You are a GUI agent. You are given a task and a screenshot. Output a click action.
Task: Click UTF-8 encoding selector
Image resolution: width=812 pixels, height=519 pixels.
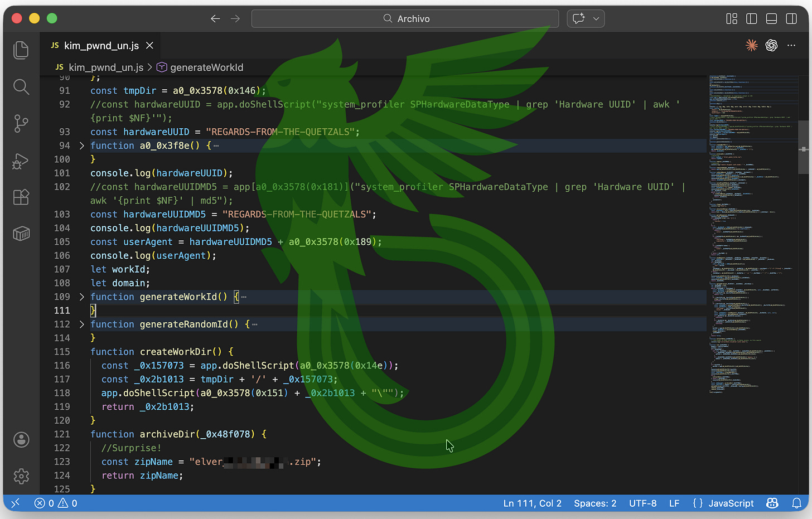tap(642, 503)
